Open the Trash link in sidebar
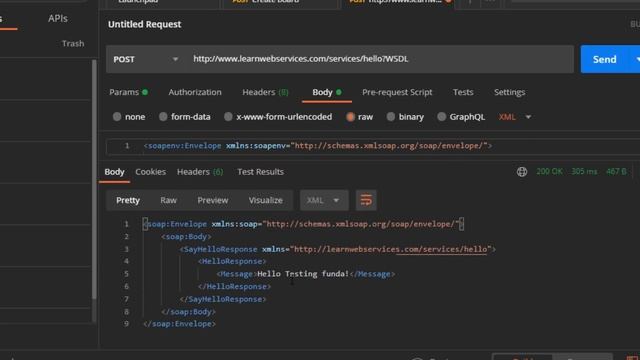Viewport: 640px width, 360px height. (x=73, y=43)
